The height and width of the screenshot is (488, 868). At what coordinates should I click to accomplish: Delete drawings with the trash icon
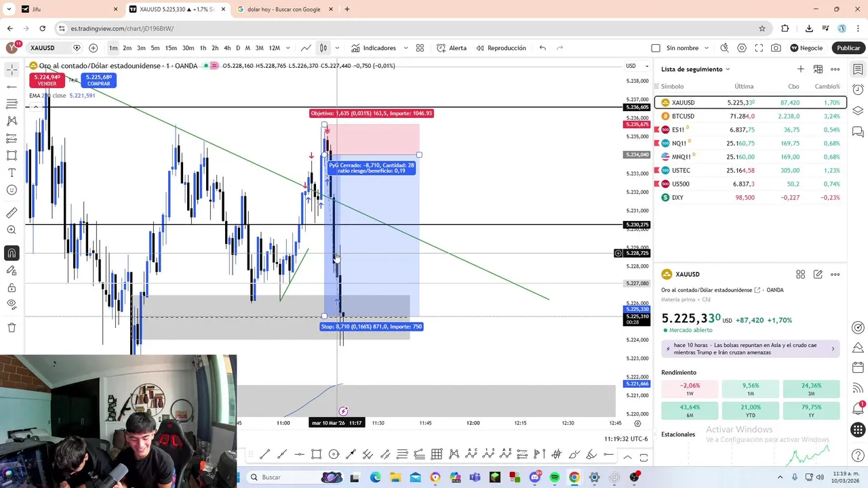click(x=12, y=328)
